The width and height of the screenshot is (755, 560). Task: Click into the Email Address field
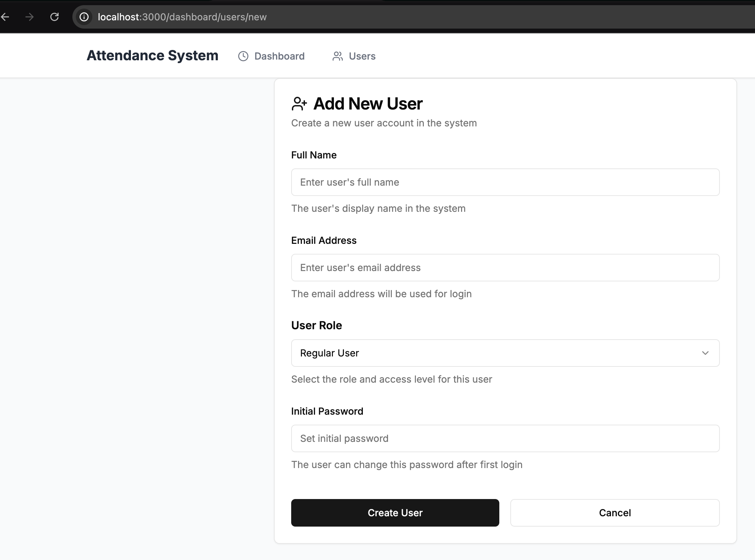pos(505,268)
